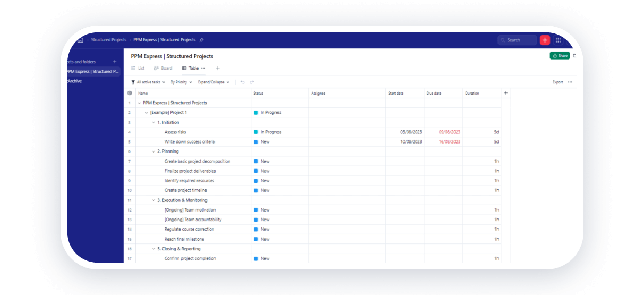Click the green Share button
Image resolution: width=644 pixels, height=295 pixels.
[560, 55]
